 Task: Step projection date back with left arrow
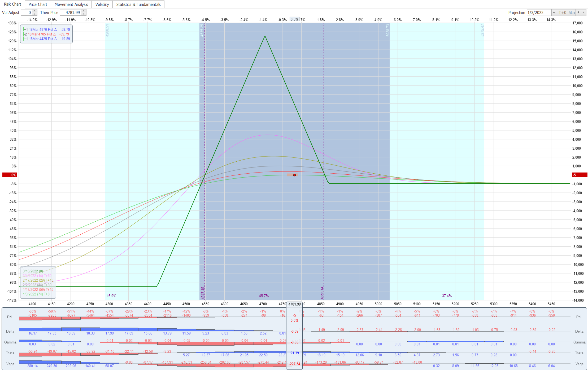pyautogui.click(x=578, y=12)
